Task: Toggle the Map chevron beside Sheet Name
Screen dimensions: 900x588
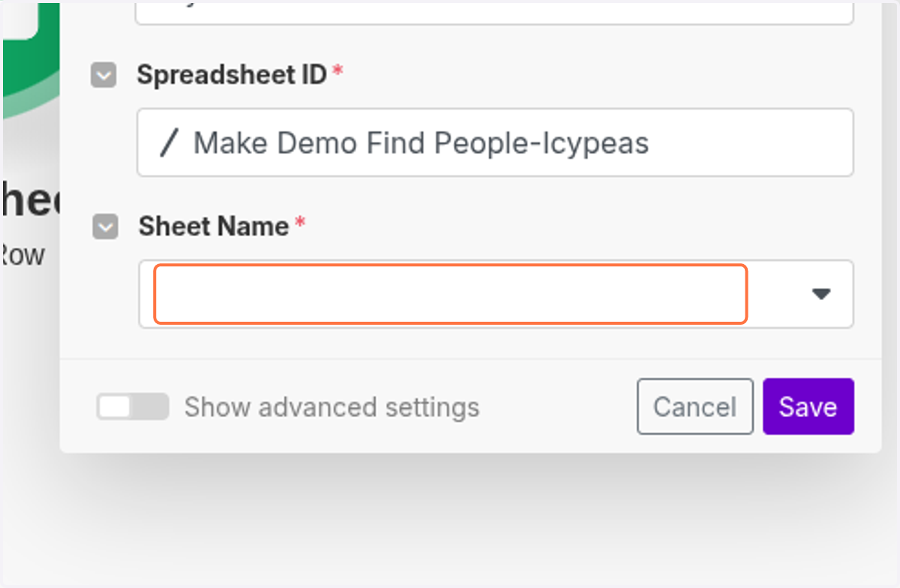Action: (x=105, y=226)
